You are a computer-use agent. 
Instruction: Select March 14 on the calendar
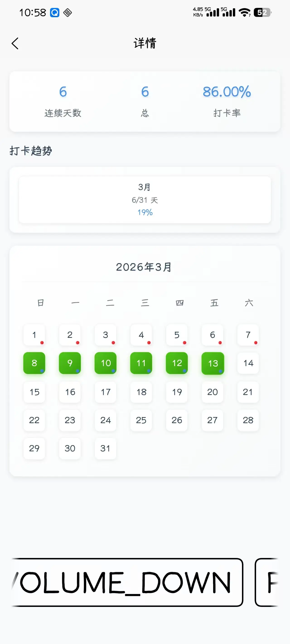pos(248,363)
